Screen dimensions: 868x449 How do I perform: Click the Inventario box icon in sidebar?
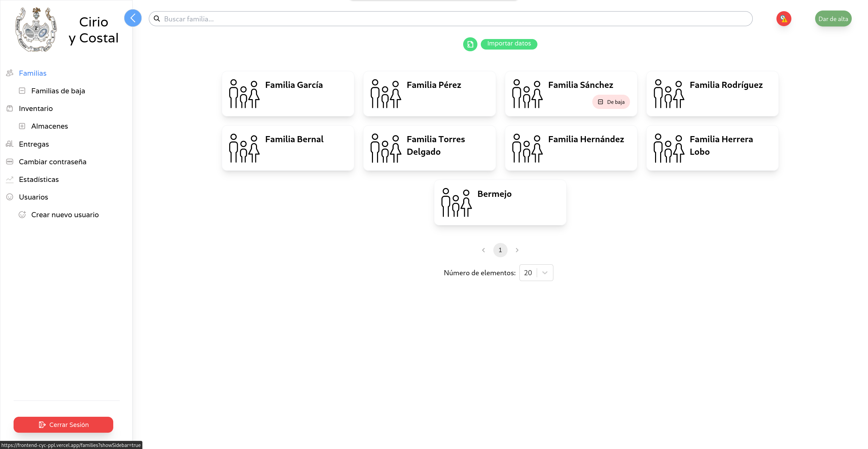[x=9, y=109]
